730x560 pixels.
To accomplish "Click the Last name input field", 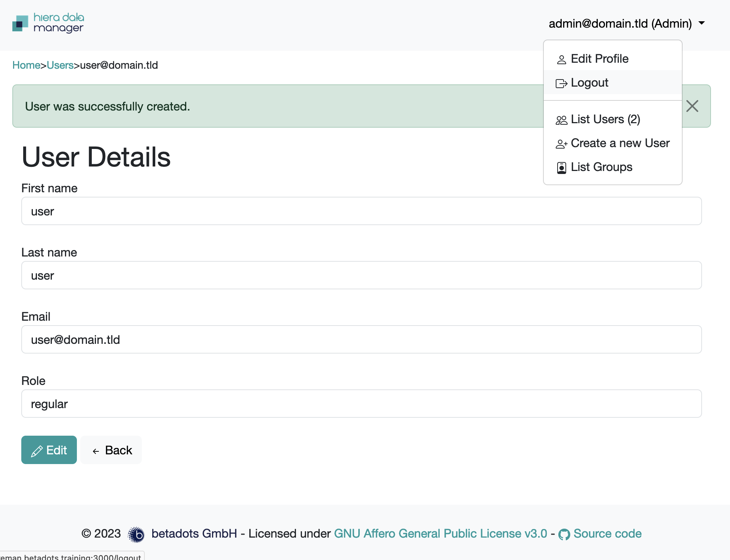I will [361, 275].
